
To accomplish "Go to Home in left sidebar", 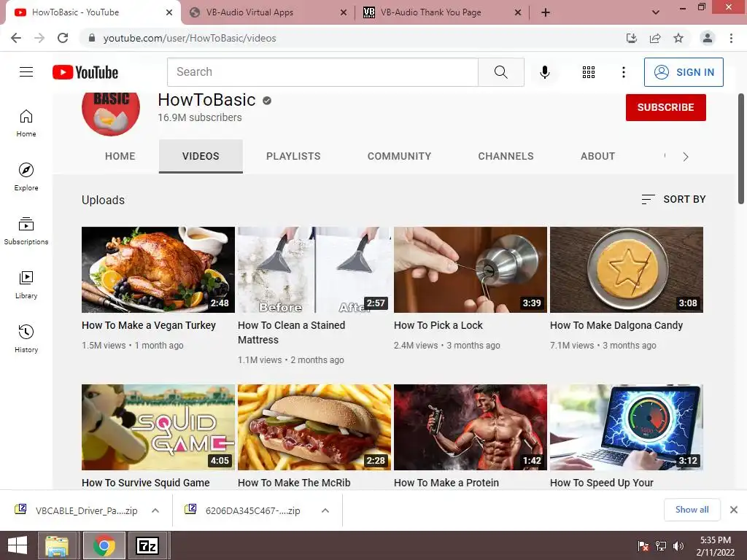I will 26,123.
